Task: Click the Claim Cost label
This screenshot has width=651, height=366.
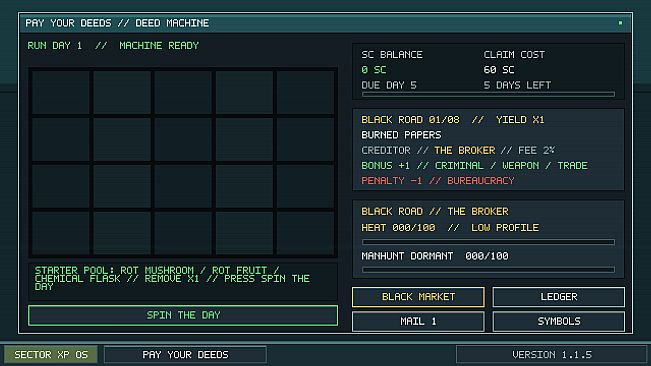Action: 514,55
